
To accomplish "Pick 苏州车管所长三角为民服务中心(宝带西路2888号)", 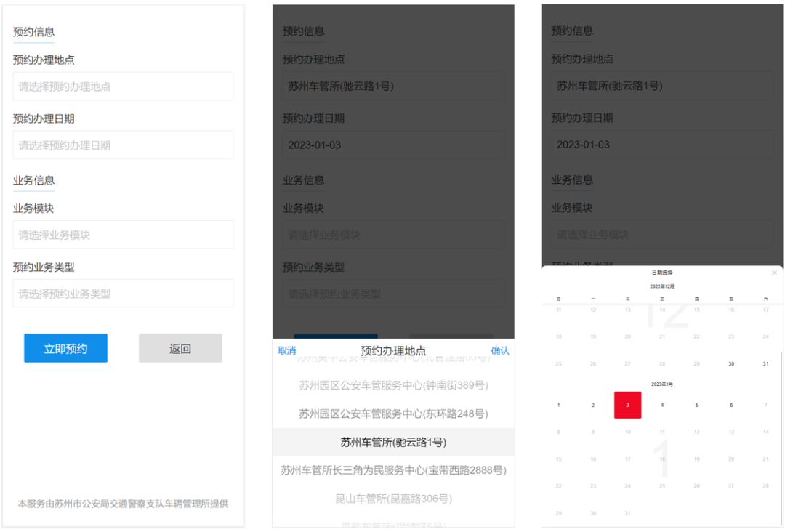I will 393,470.
